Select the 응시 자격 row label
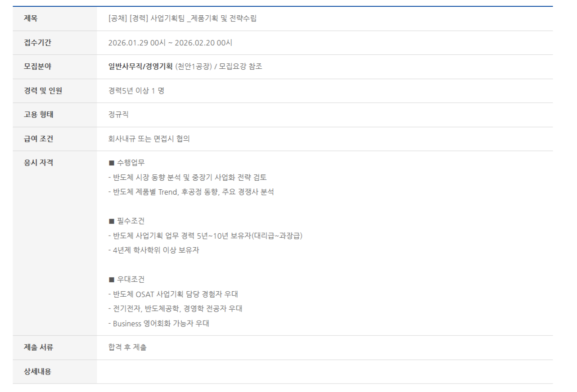The height and width of the screenshot is (392, 577). 38,163
